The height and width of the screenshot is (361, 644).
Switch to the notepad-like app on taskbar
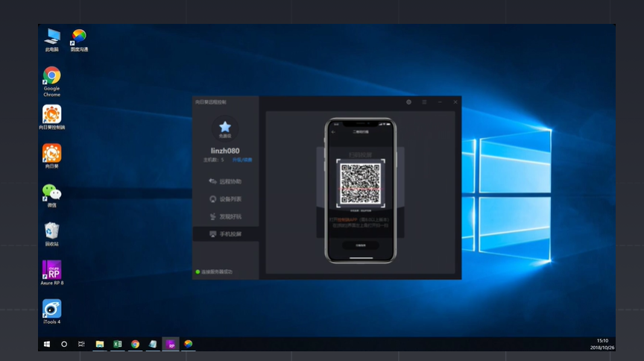tap(153, 344)
